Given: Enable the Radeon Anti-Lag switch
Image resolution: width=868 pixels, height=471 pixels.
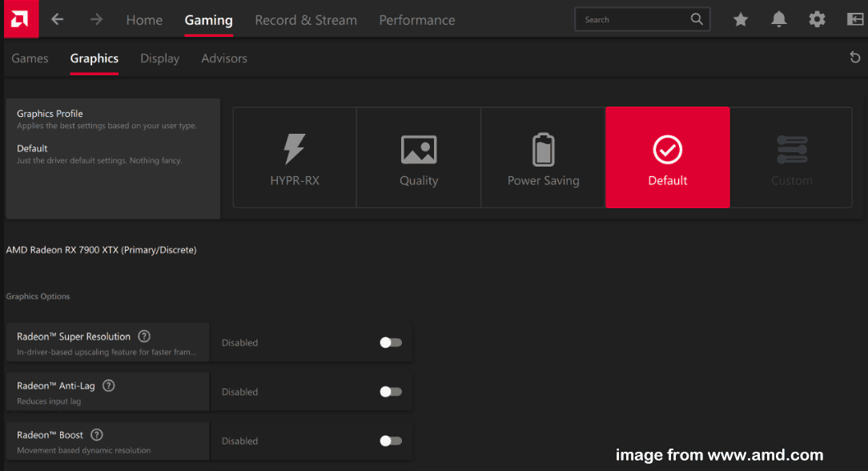Looking at the screenshot, I should tap(390, 392).
